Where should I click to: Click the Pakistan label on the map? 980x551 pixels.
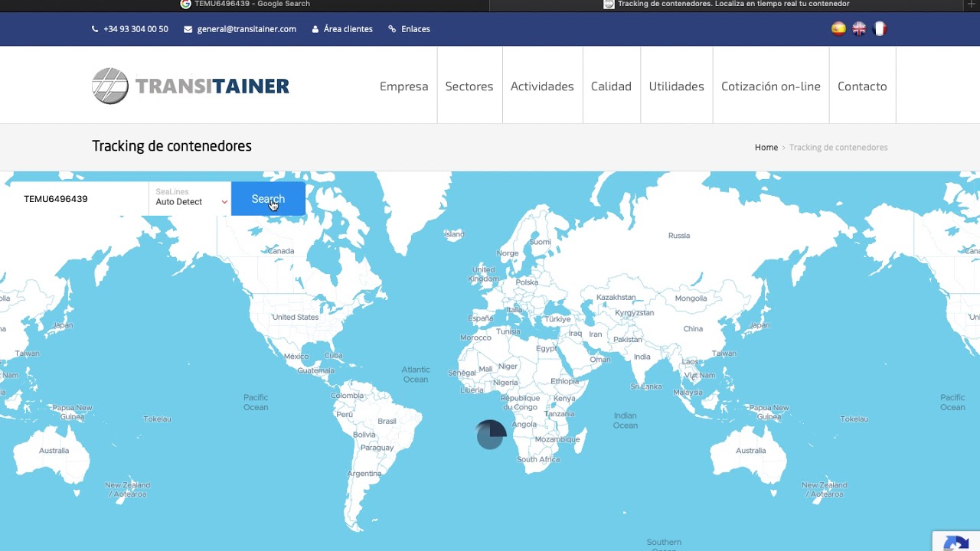tap(628, 340)
